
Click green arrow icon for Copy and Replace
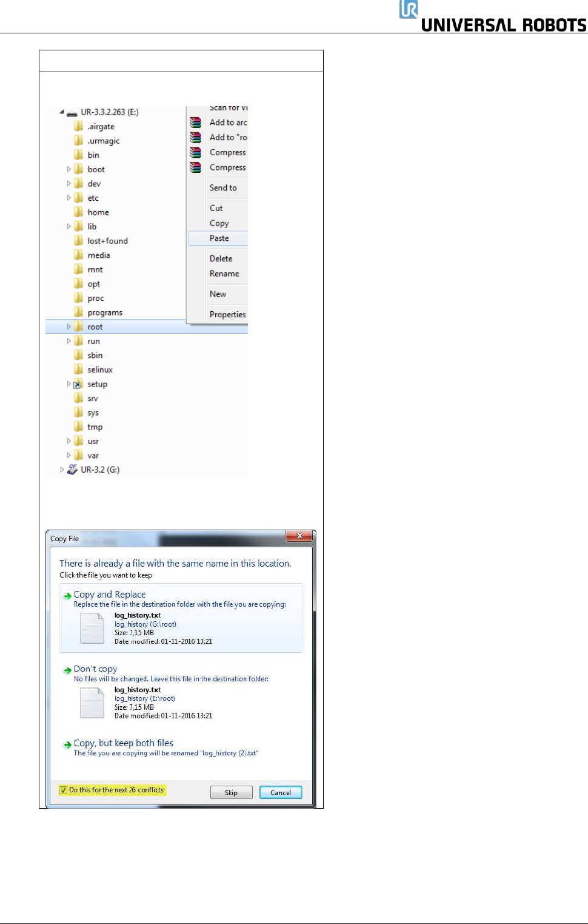tap(68, 596)
